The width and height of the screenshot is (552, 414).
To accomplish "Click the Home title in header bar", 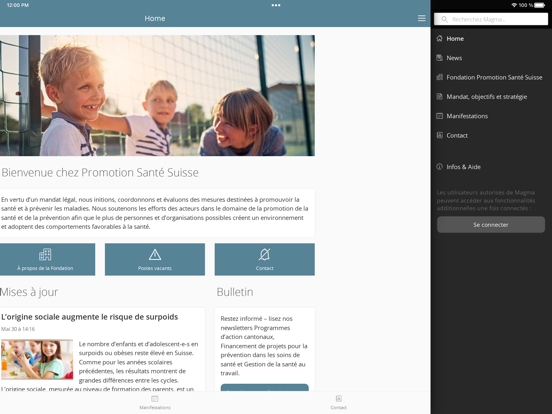I will click(x=155, y=18).
